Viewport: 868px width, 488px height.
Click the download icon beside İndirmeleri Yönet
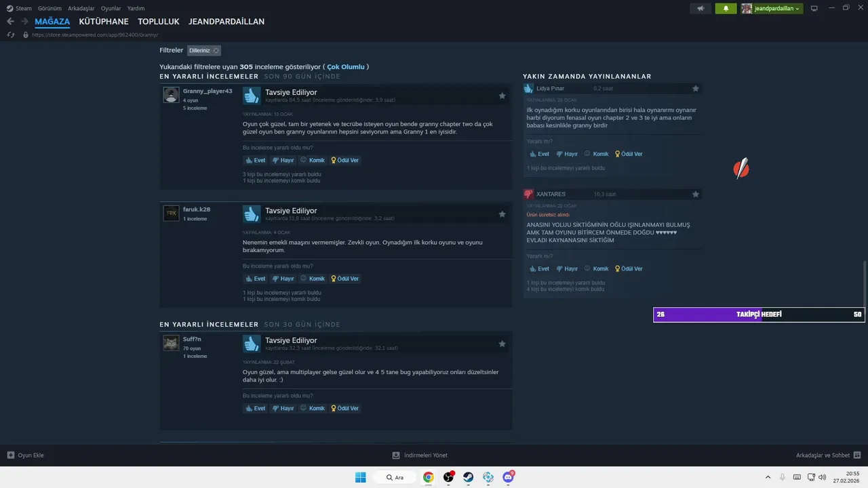point(396,455)
